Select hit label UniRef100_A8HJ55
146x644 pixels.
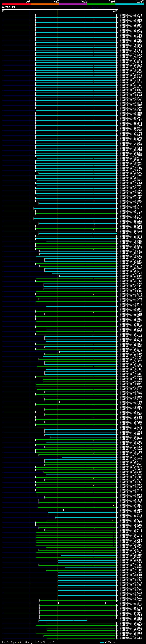coord(131,580)
